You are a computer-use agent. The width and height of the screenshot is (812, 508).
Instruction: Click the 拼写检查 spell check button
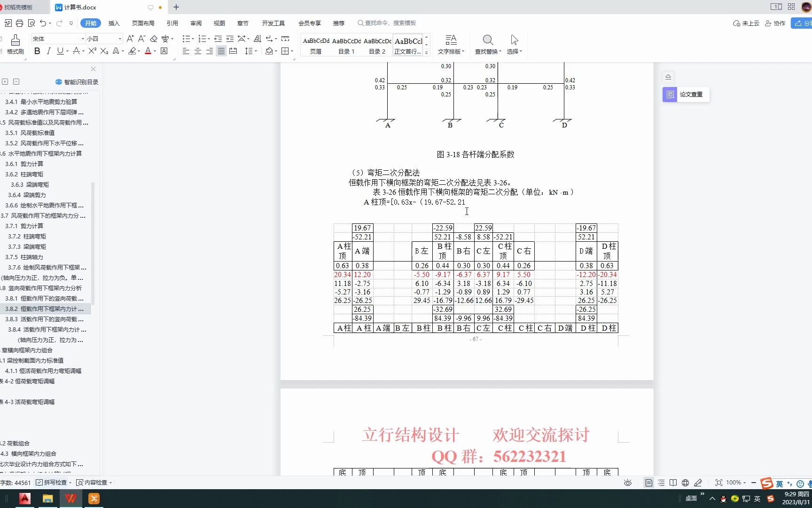tap(54, 483)
